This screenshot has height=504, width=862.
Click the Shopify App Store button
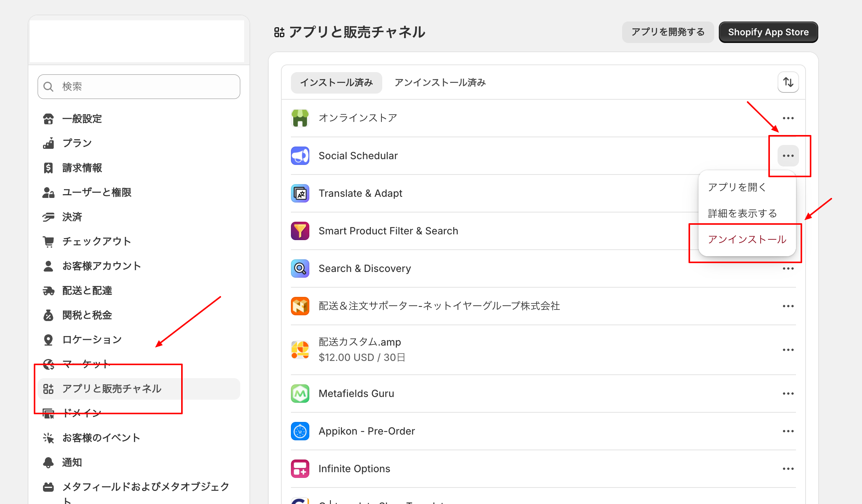click(768, 32)
